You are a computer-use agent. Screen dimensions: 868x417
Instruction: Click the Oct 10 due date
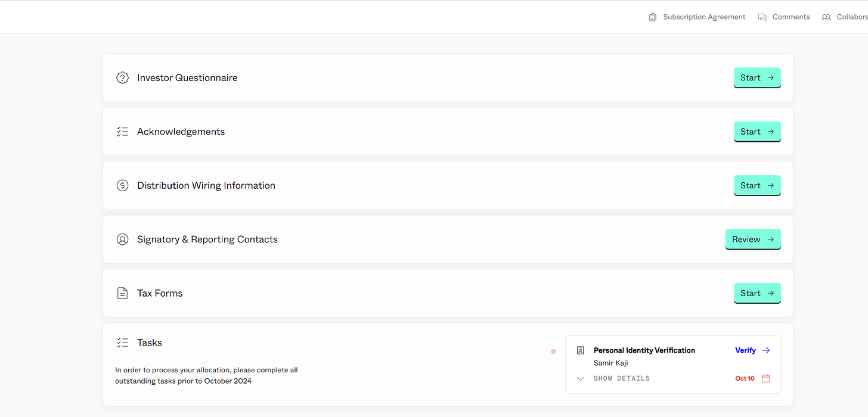click(745, 378)
